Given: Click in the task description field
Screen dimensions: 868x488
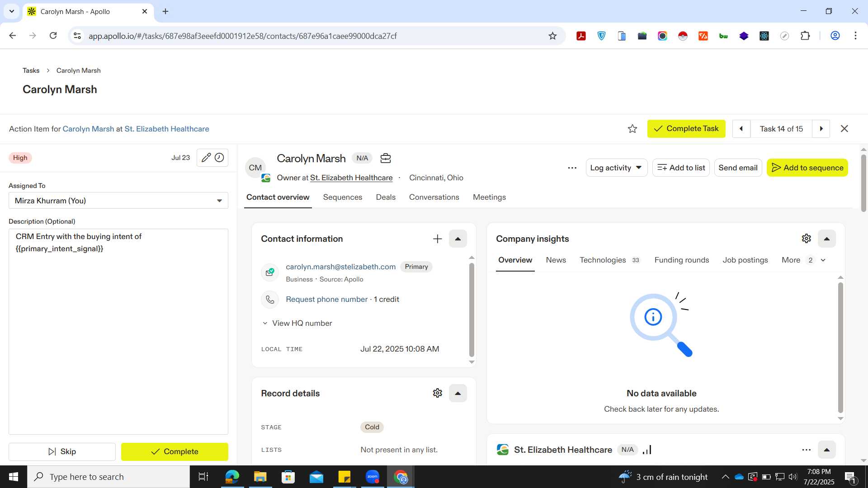Looking at the screenshot, I should 118,332.
